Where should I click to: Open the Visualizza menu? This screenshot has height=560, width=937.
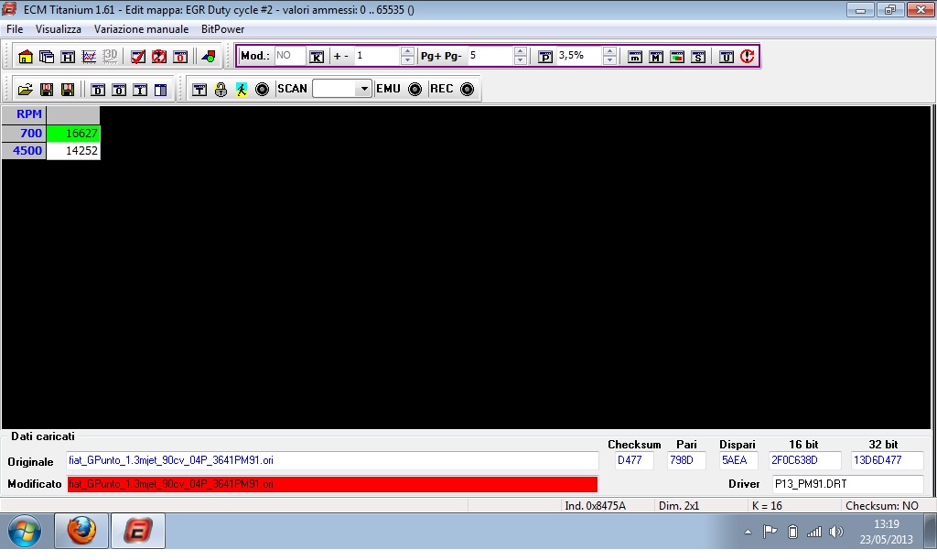59,29
